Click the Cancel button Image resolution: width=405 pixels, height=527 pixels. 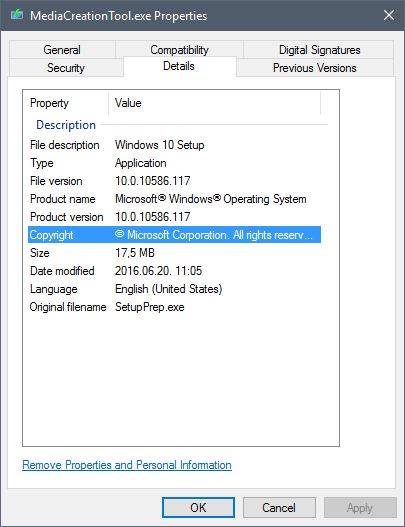279,508
